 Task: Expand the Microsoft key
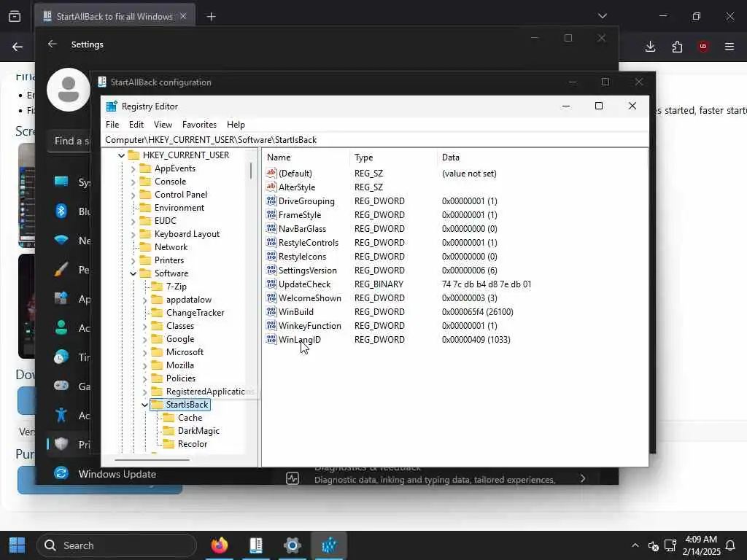pyautogui.click(x=145, y=352)
